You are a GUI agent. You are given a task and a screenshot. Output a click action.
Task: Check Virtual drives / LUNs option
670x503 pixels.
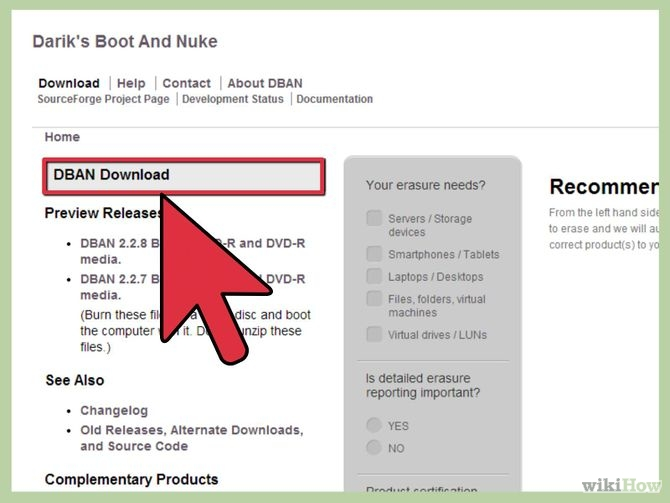pos(374,334)
